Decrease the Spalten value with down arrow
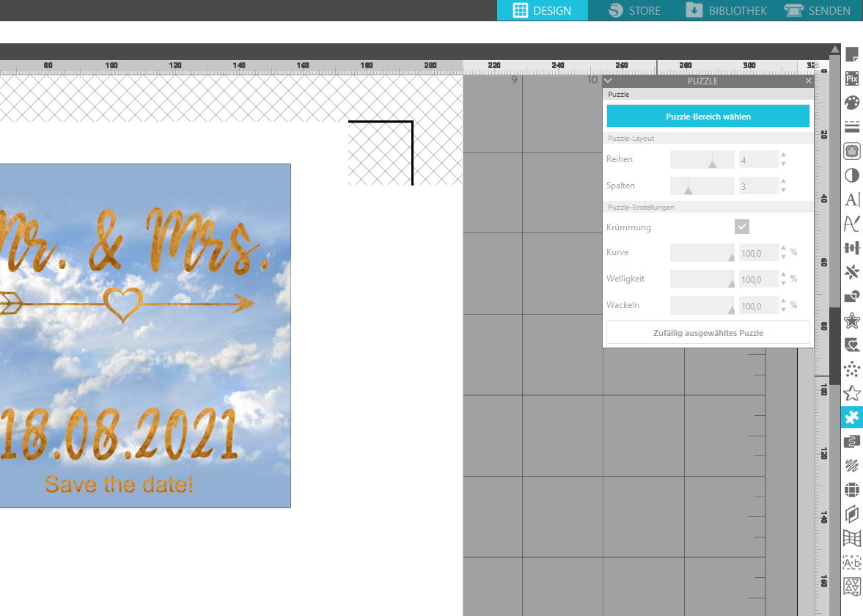863x616 pixels. 783,191
